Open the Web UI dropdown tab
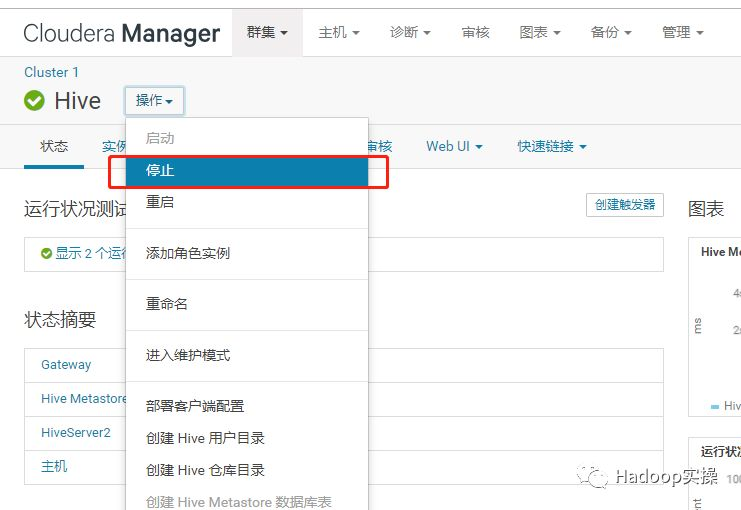 click(454, 147)
